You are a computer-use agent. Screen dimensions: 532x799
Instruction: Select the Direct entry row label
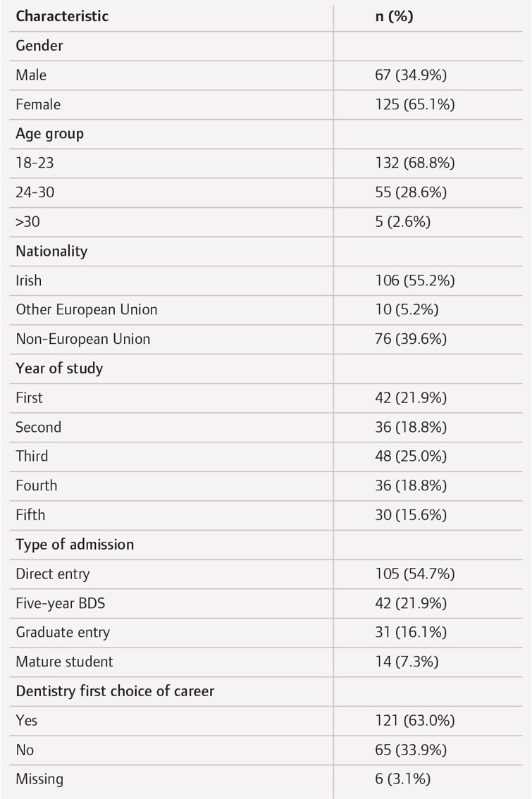pyautogui.click(x=52, y=574)
